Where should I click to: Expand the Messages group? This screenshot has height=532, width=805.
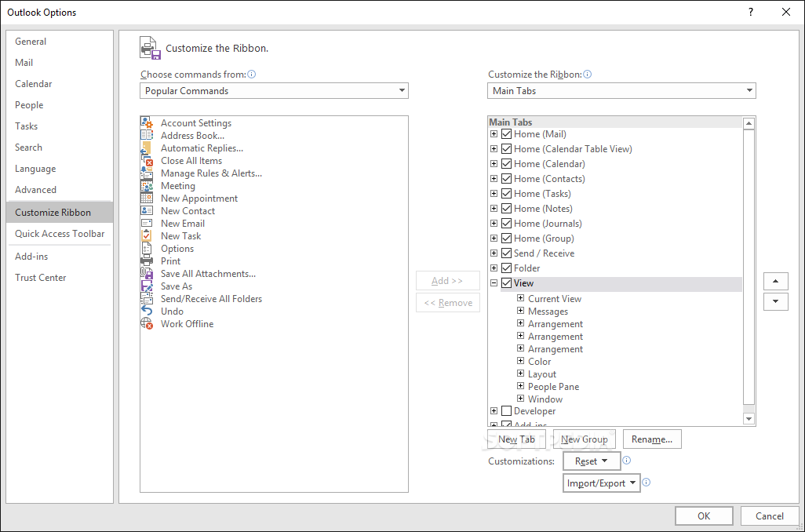coord(520,311)
